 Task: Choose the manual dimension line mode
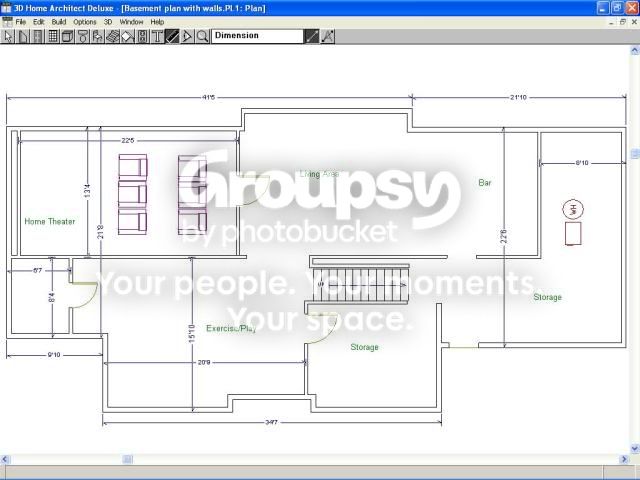click(x=311, y=37)
